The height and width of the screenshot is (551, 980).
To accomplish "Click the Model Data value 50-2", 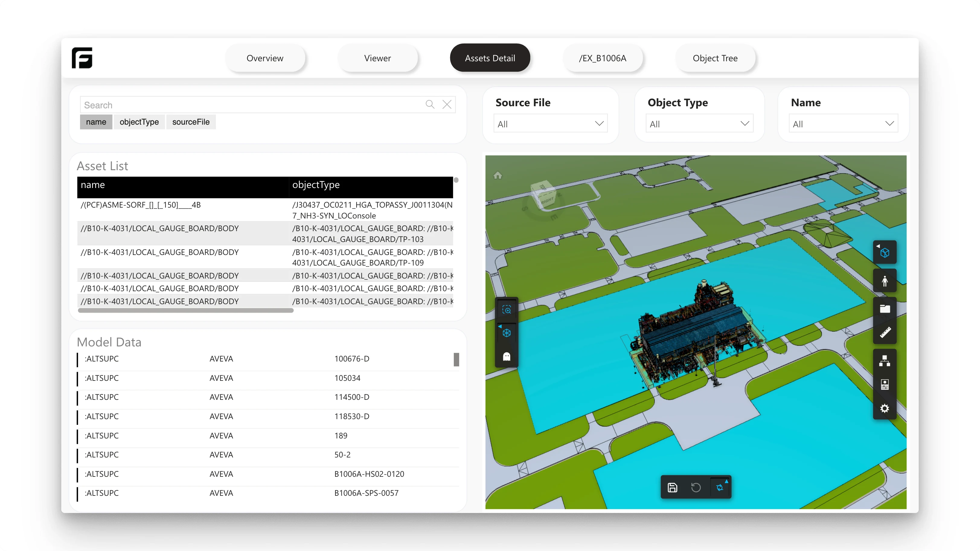I will pos(342,455).
